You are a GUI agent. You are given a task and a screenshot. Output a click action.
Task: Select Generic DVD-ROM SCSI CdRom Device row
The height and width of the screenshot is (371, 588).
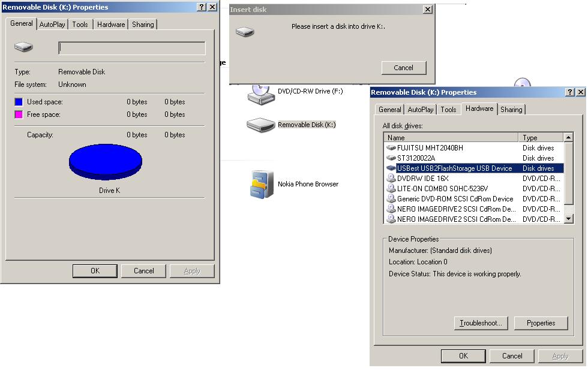(x=474, y=198)
